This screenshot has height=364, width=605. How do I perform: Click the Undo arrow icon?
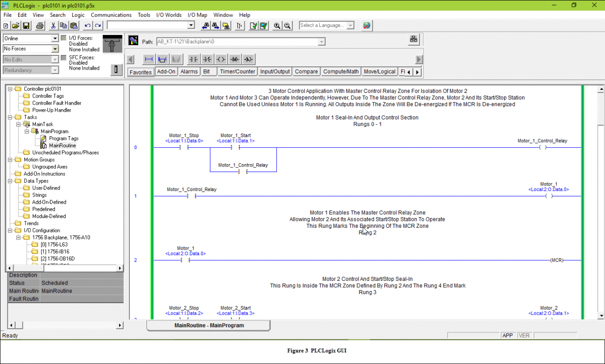pos(87,26)
